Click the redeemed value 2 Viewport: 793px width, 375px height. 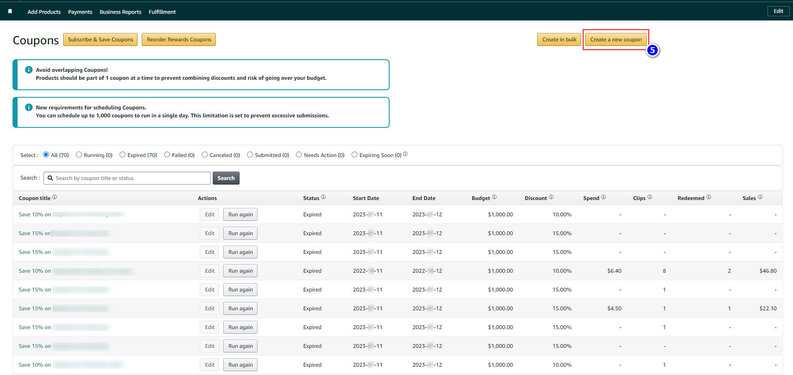729,271
